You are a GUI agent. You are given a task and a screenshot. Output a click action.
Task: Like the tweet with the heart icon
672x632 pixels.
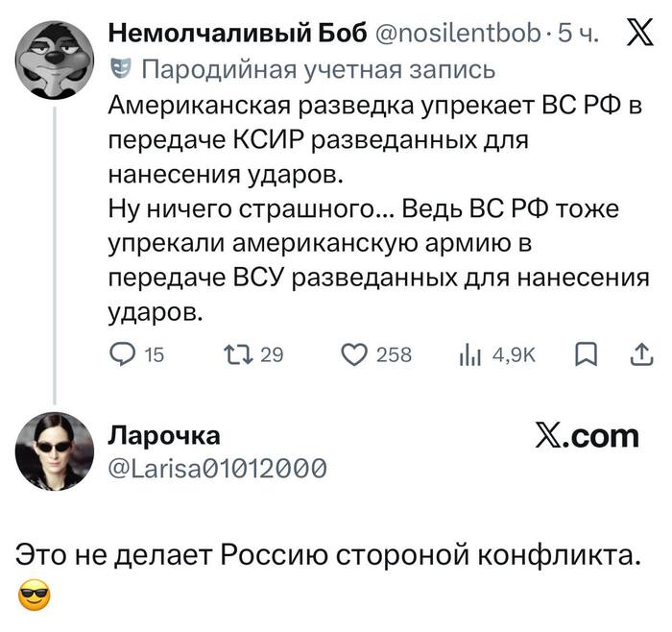point(353,356)
